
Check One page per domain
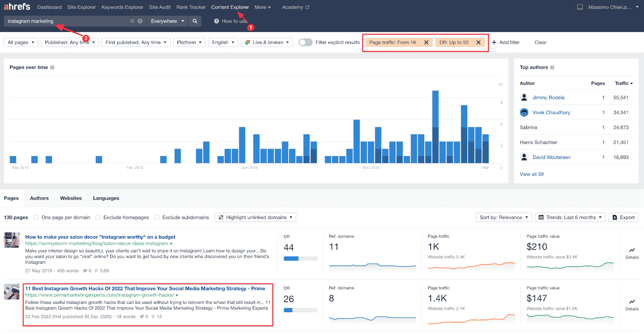tap(36, 217)
